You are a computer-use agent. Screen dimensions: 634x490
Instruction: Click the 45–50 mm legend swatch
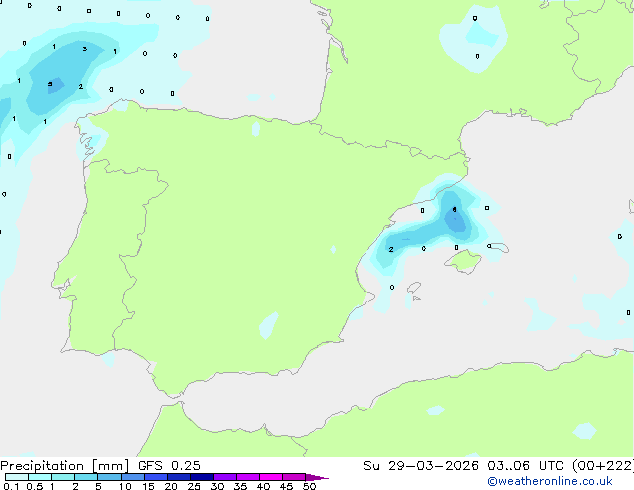point(294,477)
